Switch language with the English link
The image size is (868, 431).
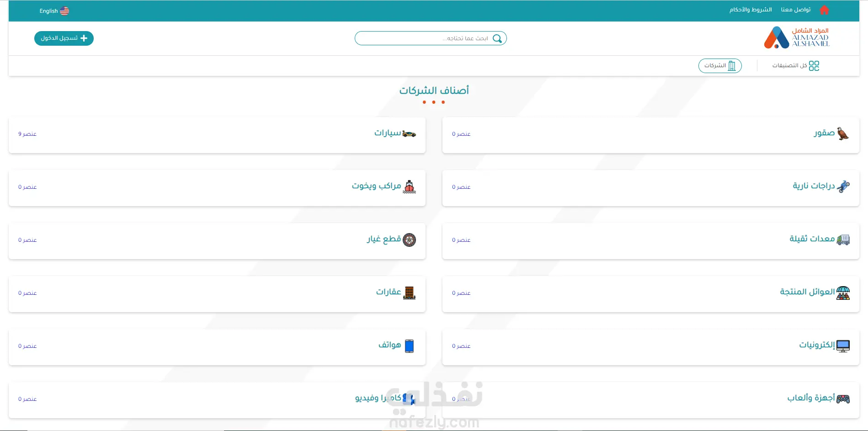click(x=48, y=11)
